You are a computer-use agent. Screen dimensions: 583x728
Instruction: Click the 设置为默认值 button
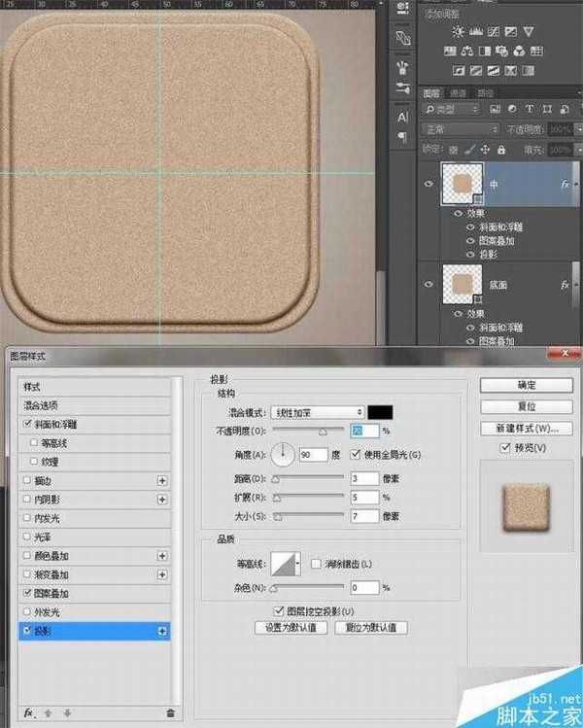tap(291, 628)
